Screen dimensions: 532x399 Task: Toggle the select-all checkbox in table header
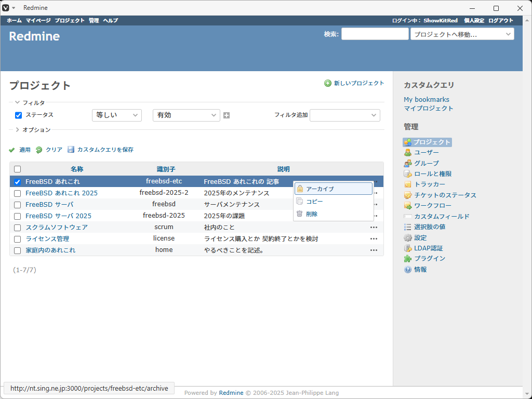pos(17,169)
